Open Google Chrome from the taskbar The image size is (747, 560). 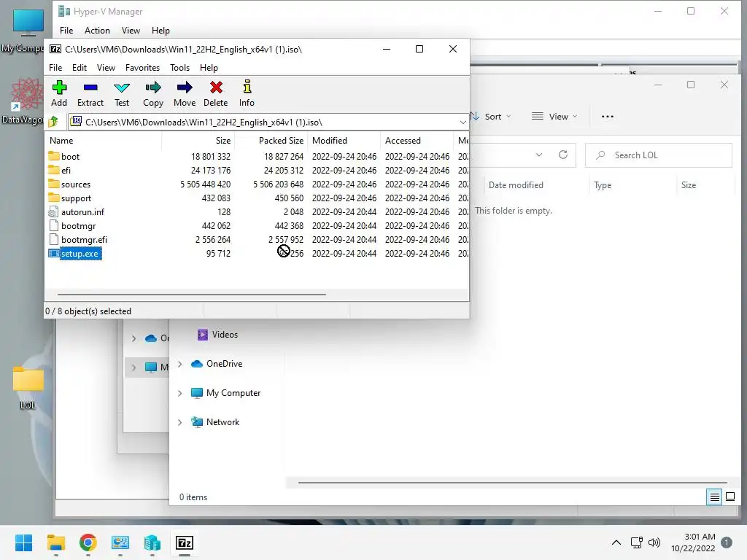[x=88, y=542]
